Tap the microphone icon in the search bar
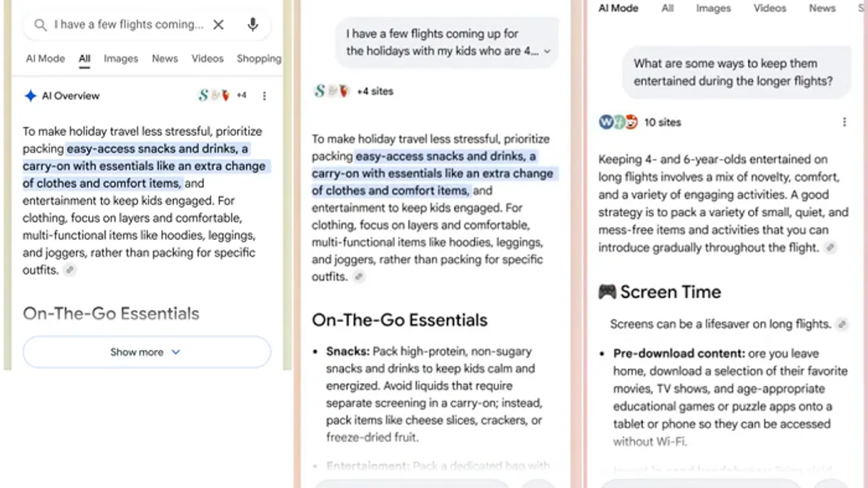 [252, 24]
